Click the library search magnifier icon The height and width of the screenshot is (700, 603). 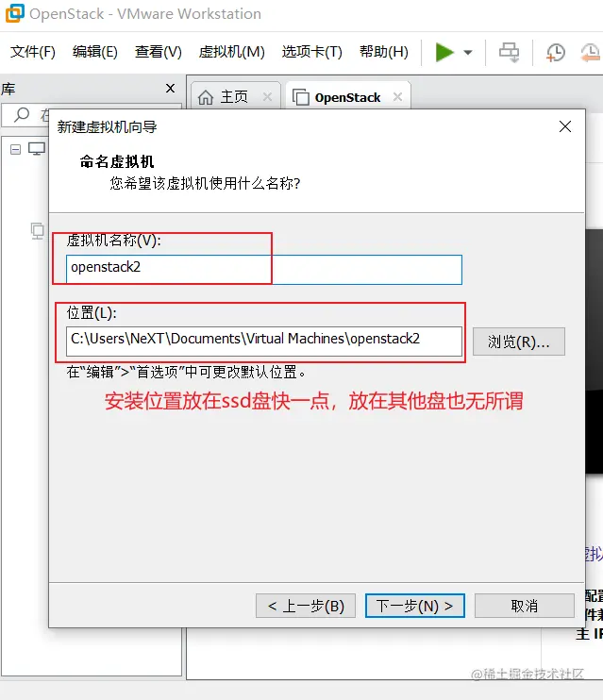click(x=22, y=115)
